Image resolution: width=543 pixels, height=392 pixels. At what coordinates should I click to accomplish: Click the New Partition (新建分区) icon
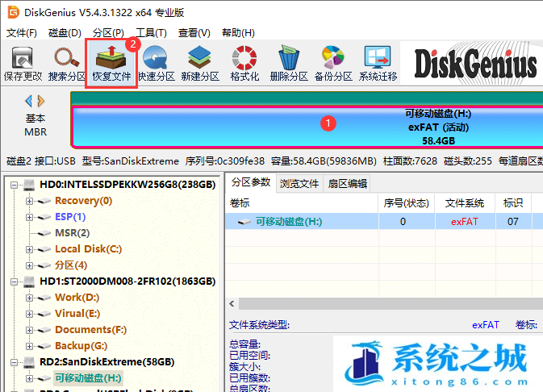[x=199, y=57]
